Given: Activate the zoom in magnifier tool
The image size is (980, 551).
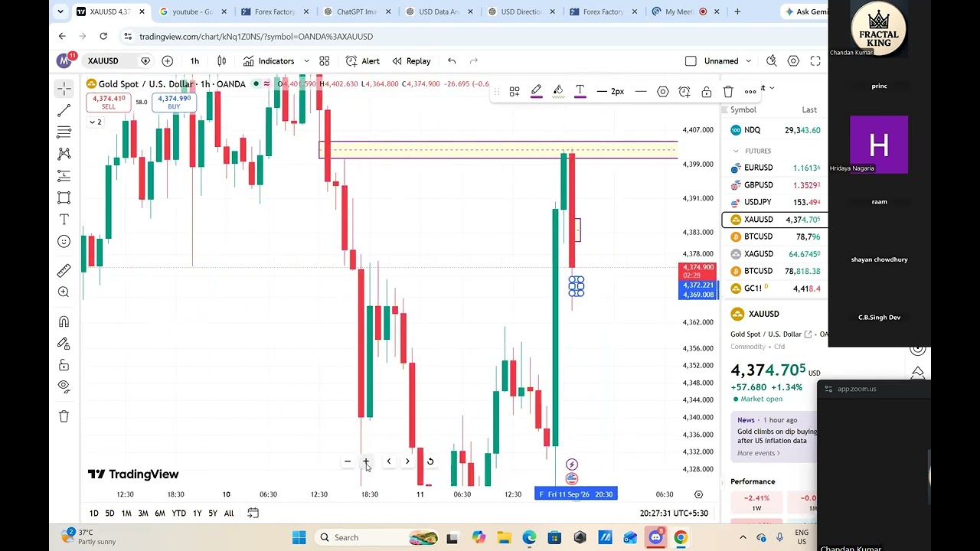Looking at the screenshot, I should coord(64,292).
